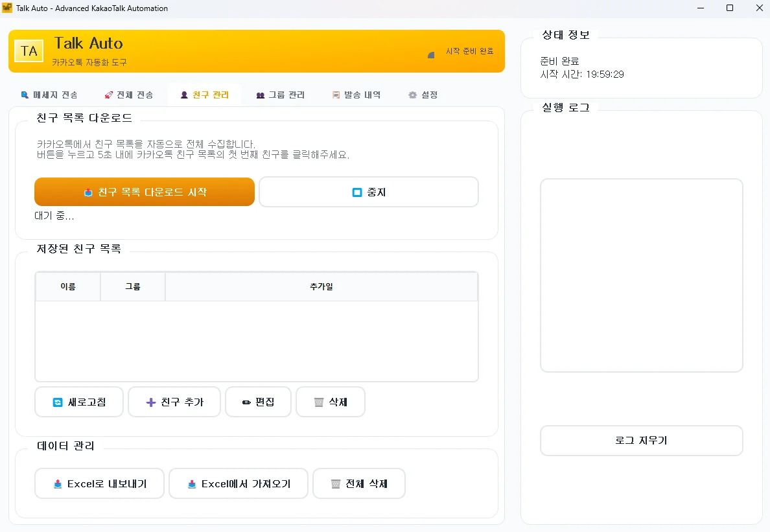Click the Excel에서 가져오기 button
The height and width of the screenshot is (532, 770).
tap(238, 483)
